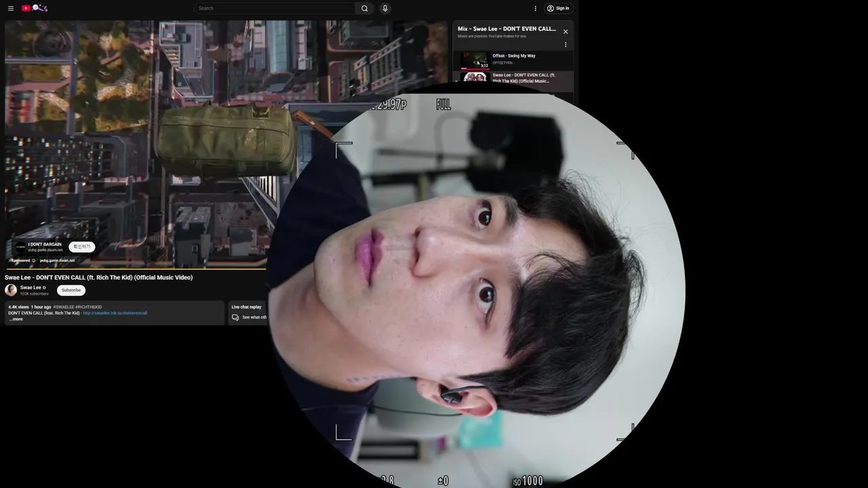The image size is (868, 488).
Task: Open the Mix playlist three-dot options
Action: [x=566, y=45]
